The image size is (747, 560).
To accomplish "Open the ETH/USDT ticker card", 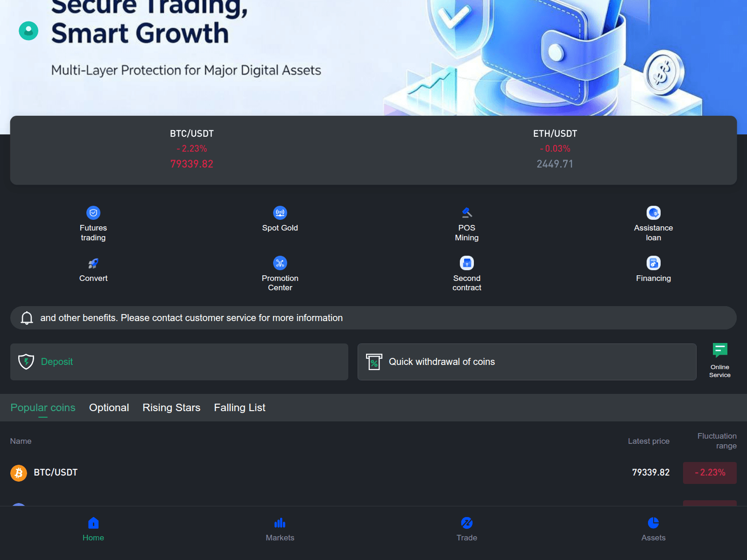I will pyautogui.click(x=555, y=149).
